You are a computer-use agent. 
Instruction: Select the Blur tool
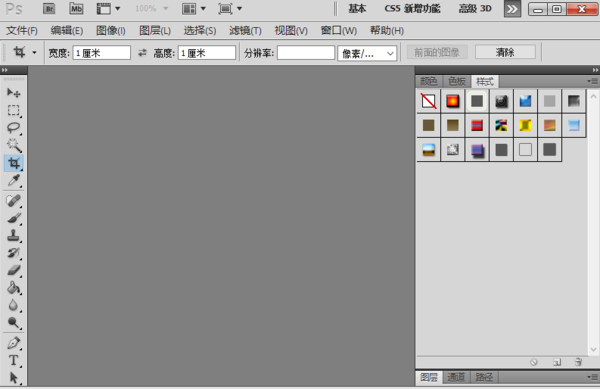(x=14, y=305)
